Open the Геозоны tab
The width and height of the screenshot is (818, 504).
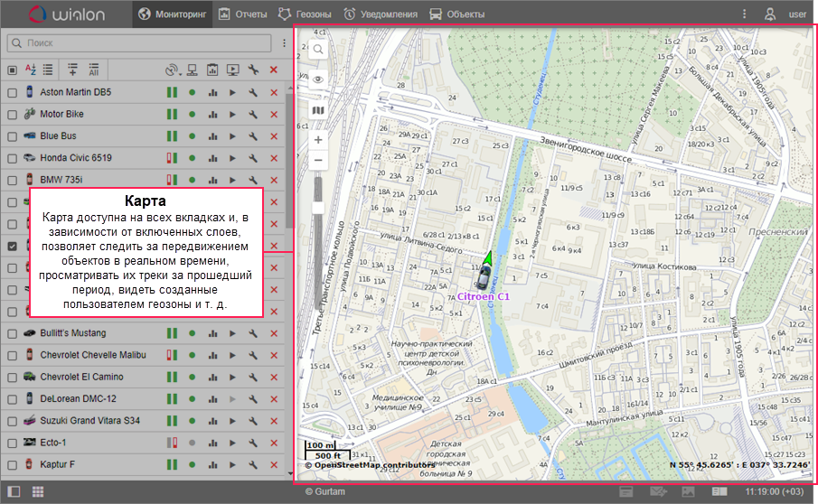click(x=304, y=14)
